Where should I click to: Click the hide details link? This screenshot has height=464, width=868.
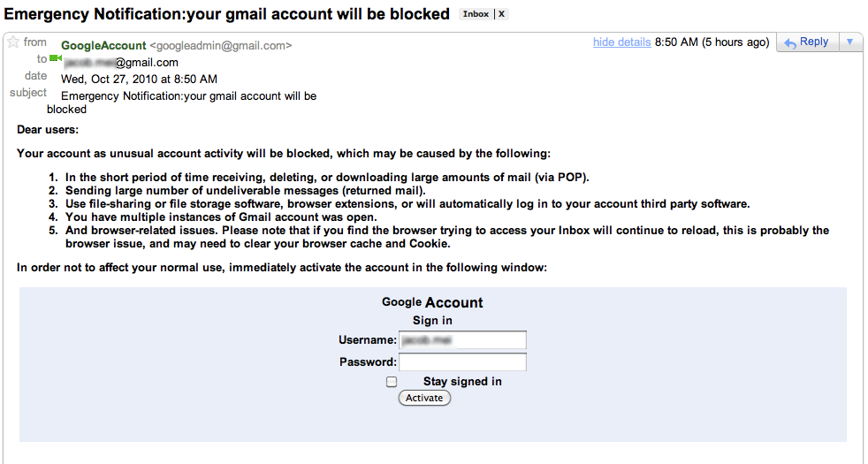pyautogui.click(x=621, y=42)
